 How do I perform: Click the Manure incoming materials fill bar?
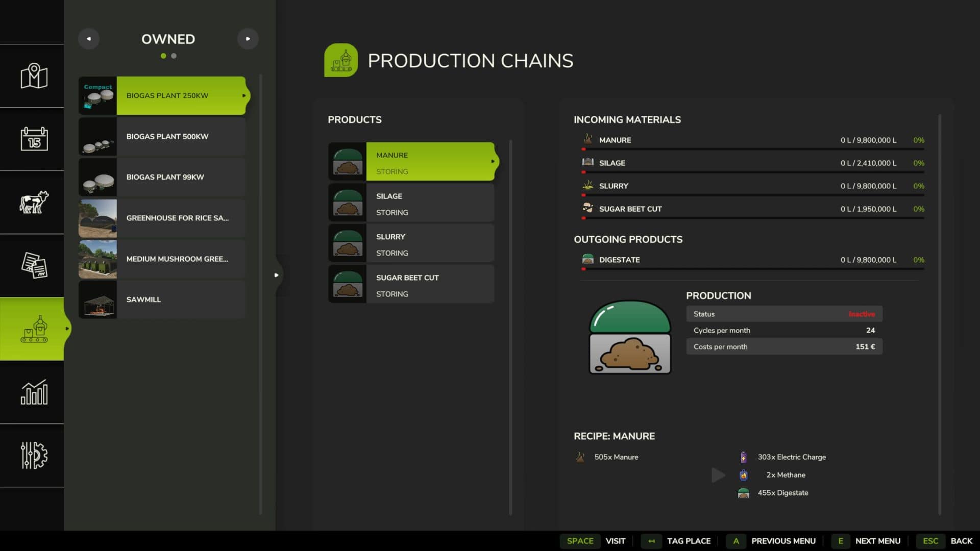coord(753,149)
